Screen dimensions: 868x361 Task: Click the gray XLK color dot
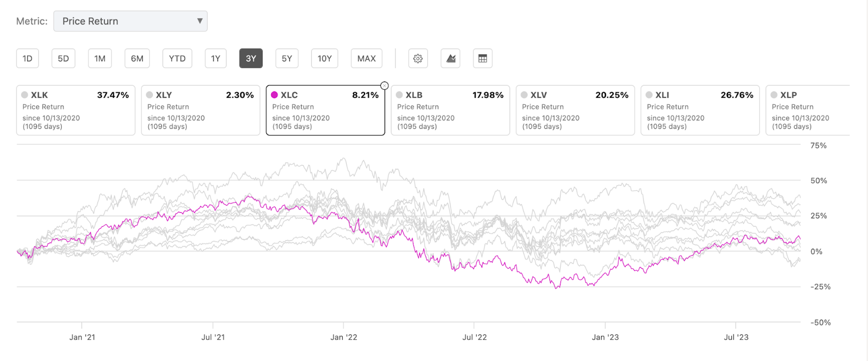point(24,95)
